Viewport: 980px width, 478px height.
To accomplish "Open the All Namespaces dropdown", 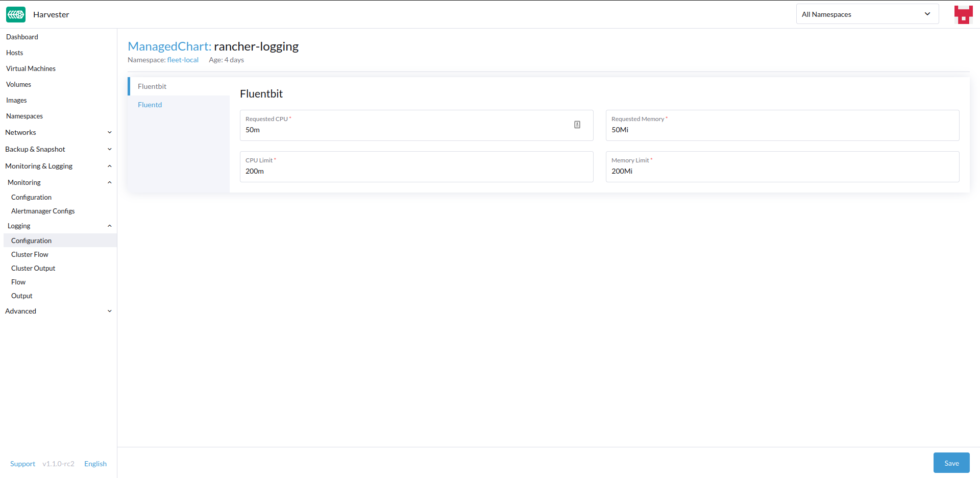I will [x=867, y=14].
